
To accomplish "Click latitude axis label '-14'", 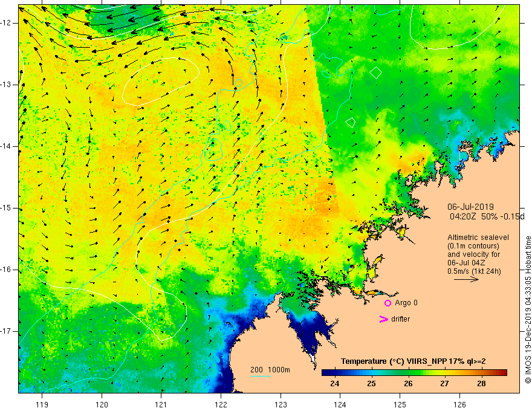I will pyautogui.click(x=6, y=146).
